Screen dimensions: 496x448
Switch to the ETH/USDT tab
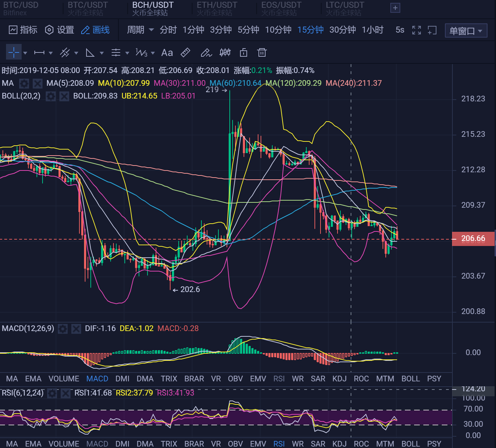pos(217,9)
